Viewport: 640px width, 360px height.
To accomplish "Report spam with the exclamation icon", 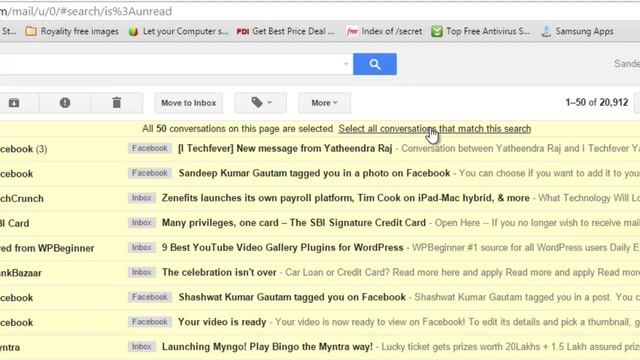I will (x=65, y=103).
